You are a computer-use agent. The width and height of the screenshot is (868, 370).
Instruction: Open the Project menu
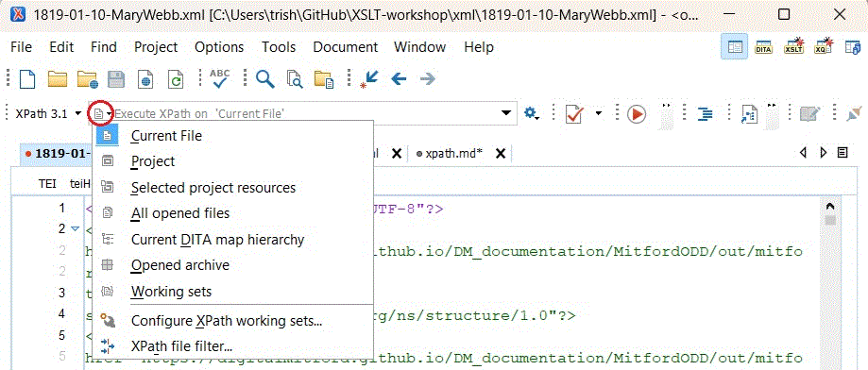tap(156, 47)
